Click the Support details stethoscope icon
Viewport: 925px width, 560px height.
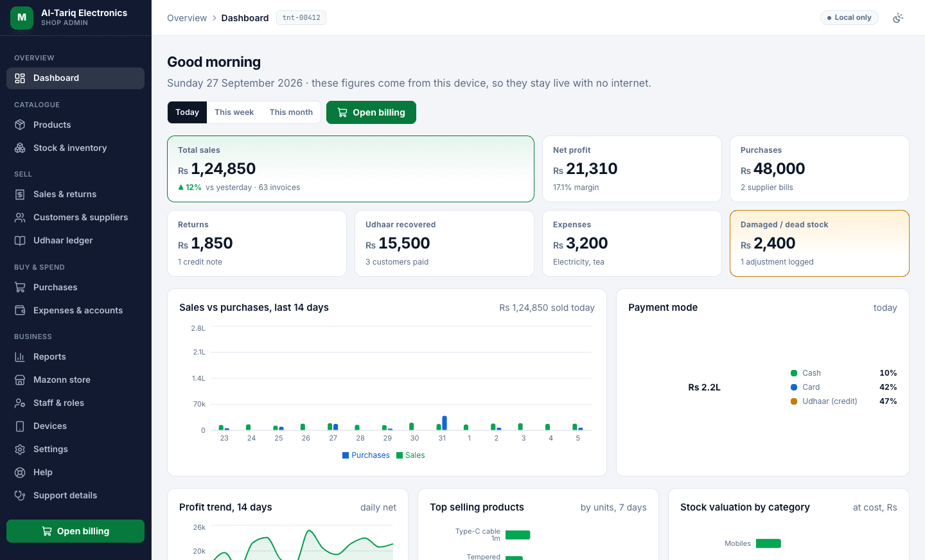click(20, 495)
